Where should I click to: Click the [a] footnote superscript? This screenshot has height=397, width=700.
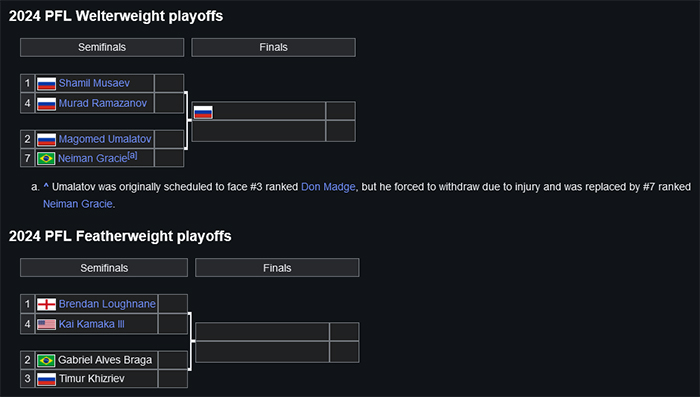pos(132,155)
